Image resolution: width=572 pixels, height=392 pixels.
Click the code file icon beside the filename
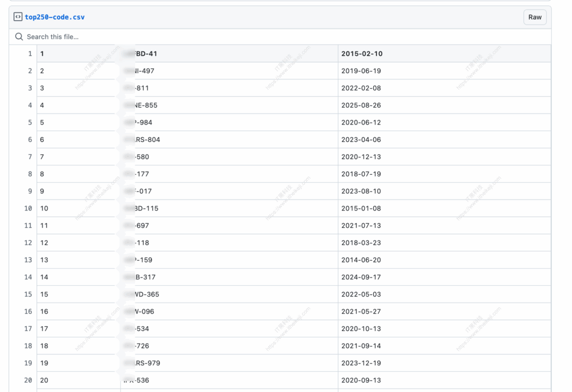[x=17, y=17]
